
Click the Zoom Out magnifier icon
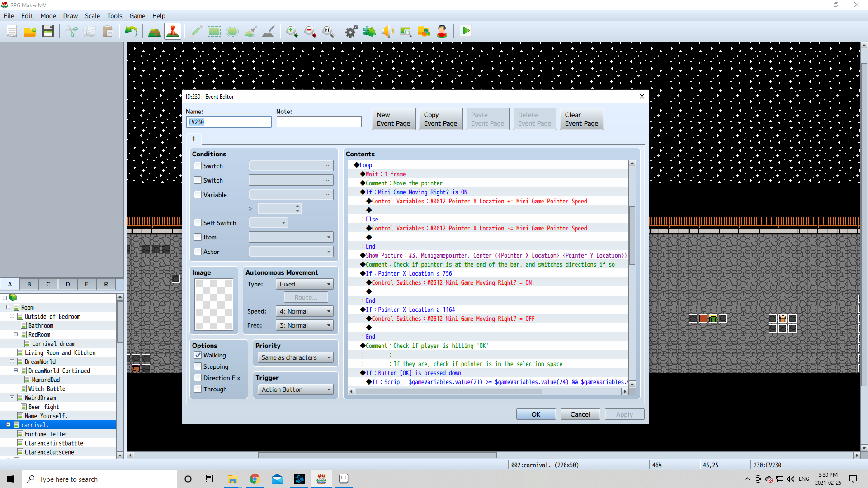pyautogui.click(x=310, y=31)
